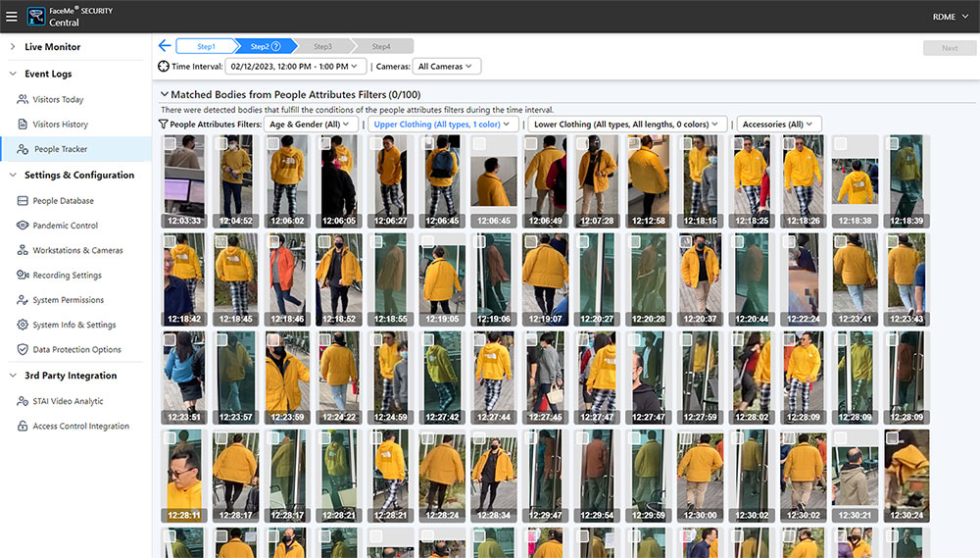The image size is (980, 558).
Task: Switch to the Step1 tab
Action: [207, 46]
